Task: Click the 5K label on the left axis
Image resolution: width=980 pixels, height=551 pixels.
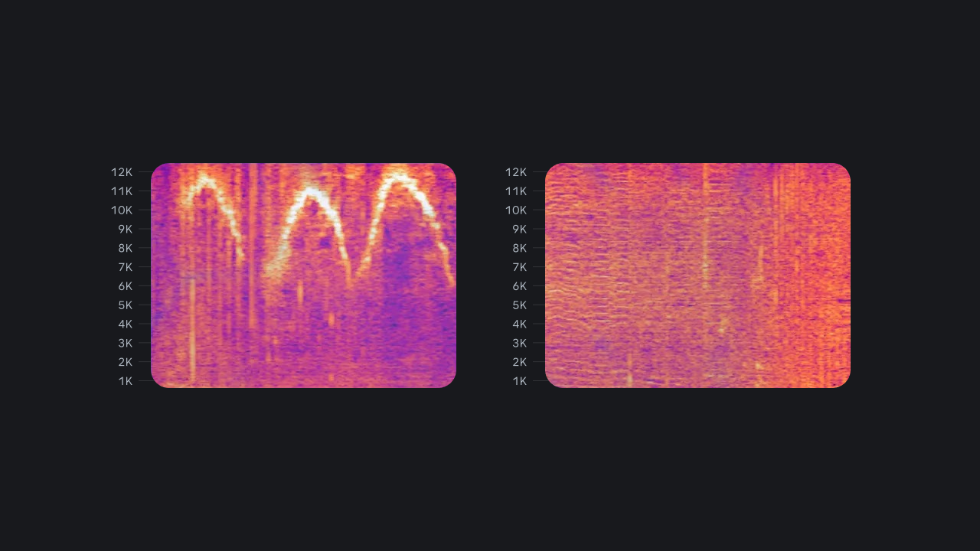Action: coord(126,305)
